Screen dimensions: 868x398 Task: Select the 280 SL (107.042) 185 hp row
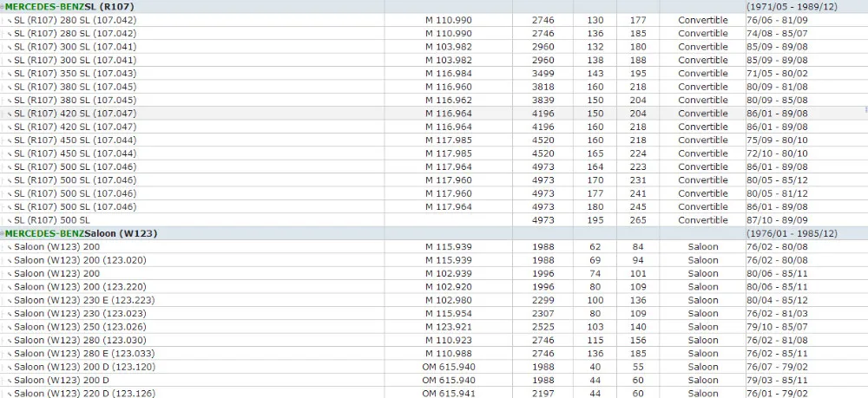pos(434,33)
